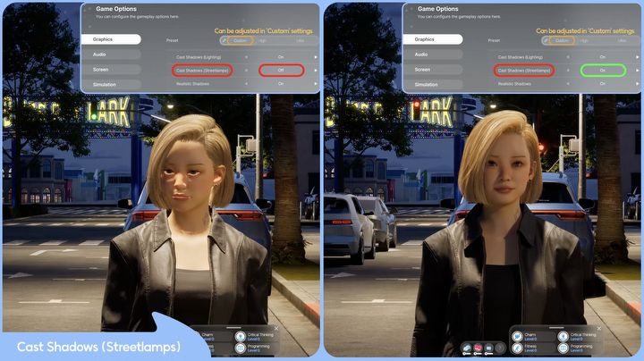Image resolution: width=644 pixels, height=361 pixels.
Task: Click right arrow beside Streetlamps Off setting
Action: click(314, 70)
